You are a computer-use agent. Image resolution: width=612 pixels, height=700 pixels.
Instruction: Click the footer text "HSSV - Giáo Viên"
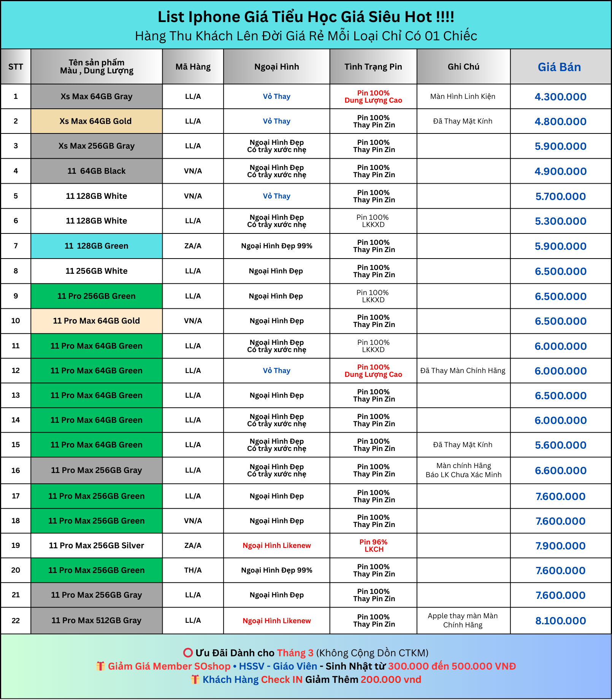(278, 666)
